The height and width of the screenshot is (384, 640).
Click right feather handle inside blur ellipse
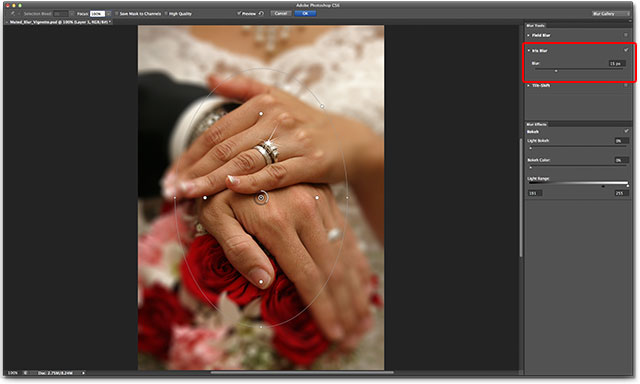pyautogui.click(x=317, y=198)
